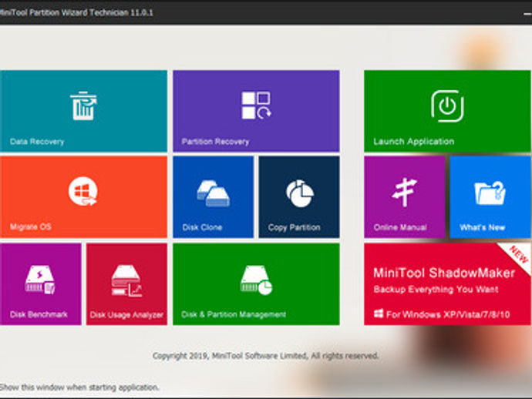This screenshot has height=399, width=532.
Task: Click 'Backup Everything You Want' text
Action: [436, 290]
